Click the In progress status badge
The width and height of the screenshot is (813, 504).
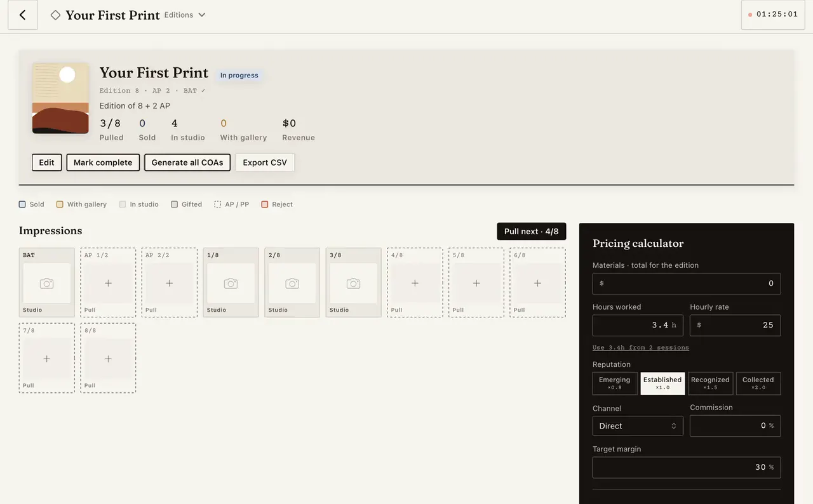point(239,75)
